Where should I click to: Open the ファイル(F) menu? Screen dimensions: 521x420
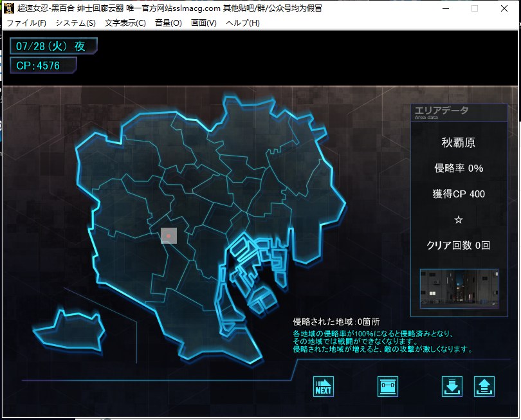[26, 23]
